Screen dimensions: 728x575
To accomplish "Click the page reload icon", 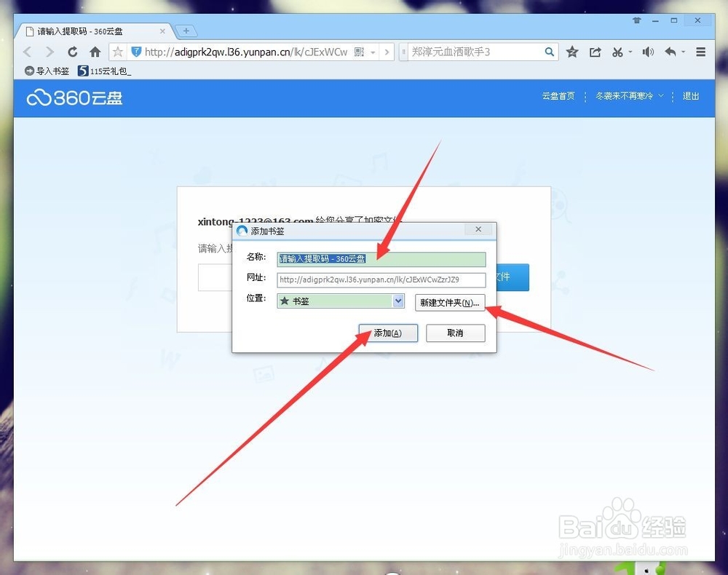I will point(72,52).
